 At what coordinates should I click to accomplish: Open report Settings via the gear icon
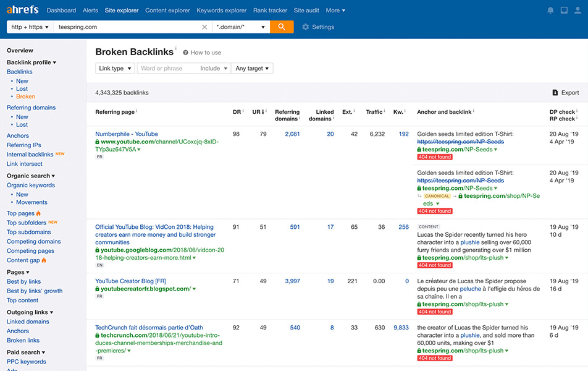pyautogui.click(x=305, y=27)
